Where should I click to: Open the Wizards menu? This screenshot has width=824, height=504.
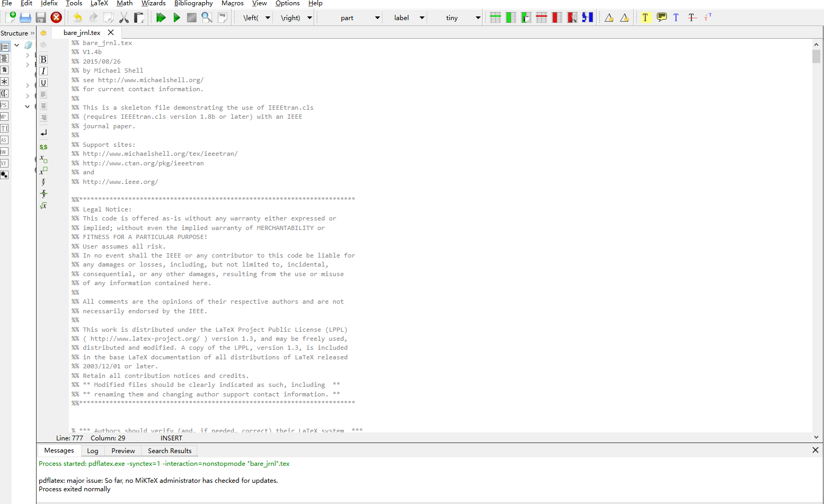pyautogui.click(x=154, y=3)
